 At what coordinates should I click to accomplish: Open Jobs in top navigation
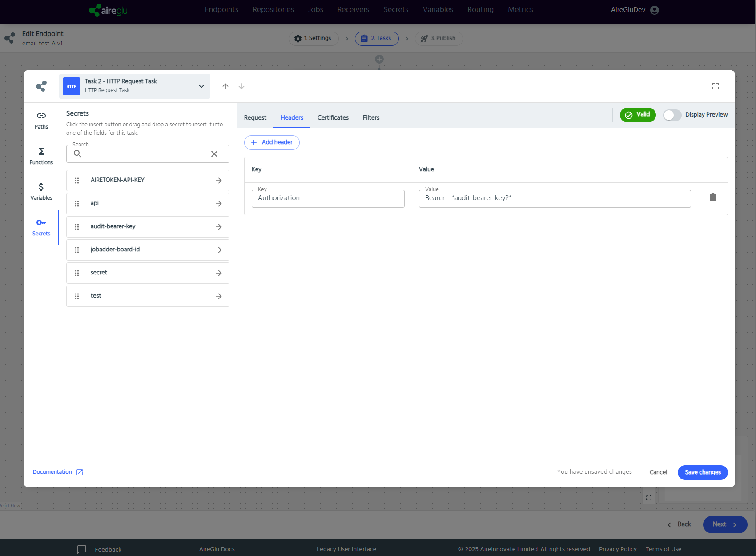316,10
